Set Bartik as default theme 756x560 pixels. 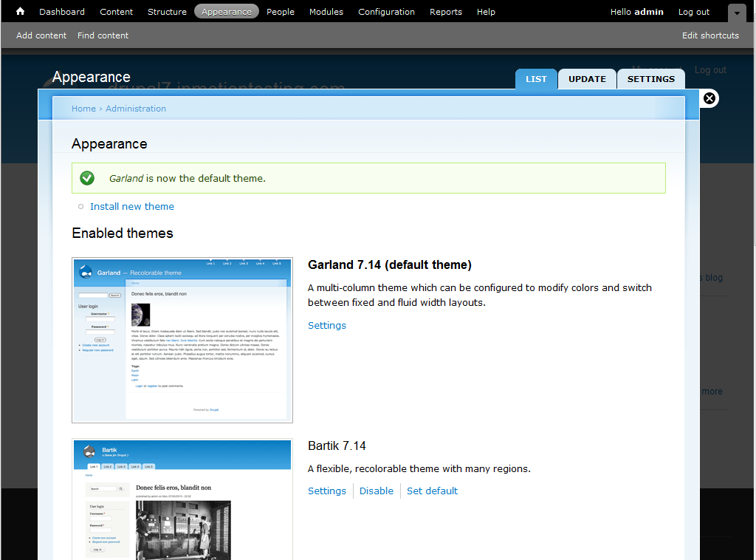point(432,491)
